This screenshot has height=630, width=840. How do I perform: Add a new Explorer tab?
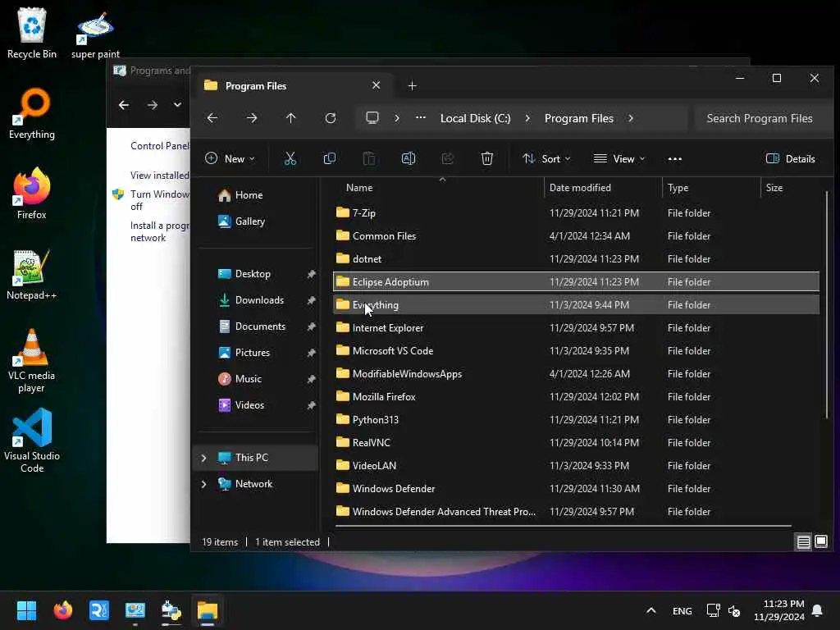point(412,85)
